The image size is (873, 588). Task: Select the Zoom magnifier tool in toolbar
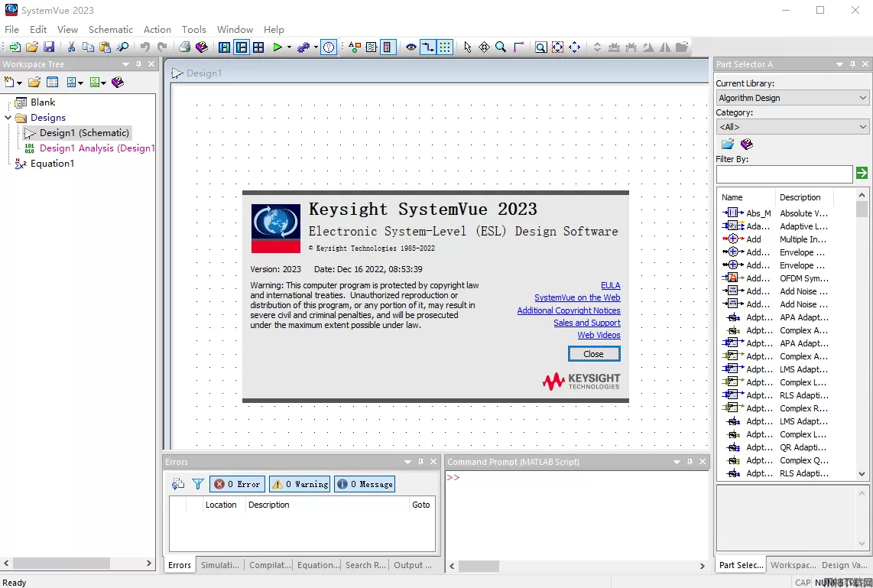click(x=501, y=47)
